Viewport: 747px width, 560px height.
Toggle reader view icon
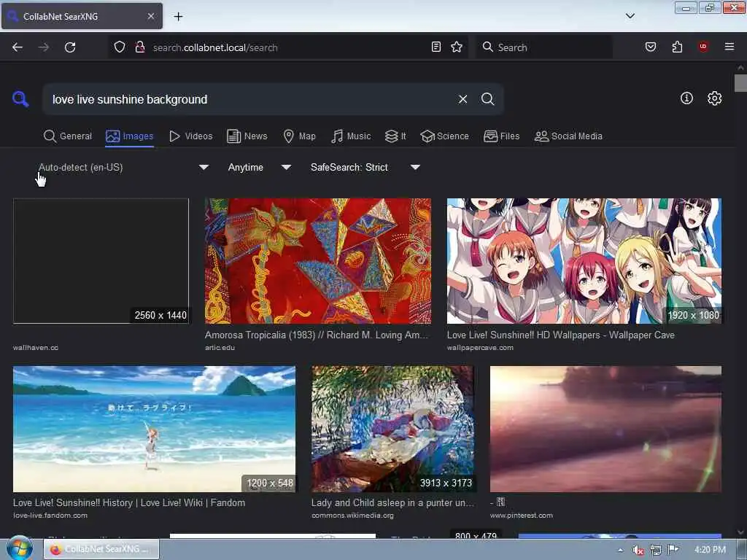click(436, 47)
